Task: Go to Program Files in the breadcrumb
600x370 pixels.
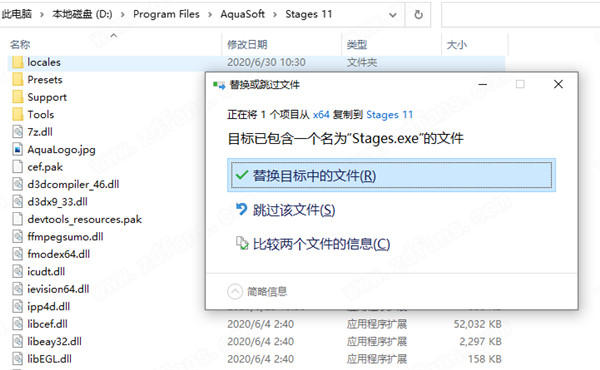Action: click(166, 15)
